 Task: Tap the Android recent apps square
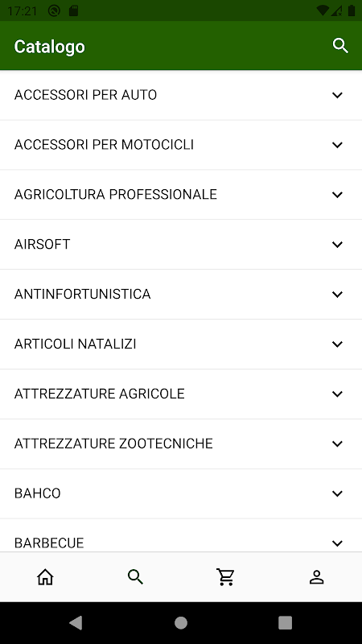[286, 623]
